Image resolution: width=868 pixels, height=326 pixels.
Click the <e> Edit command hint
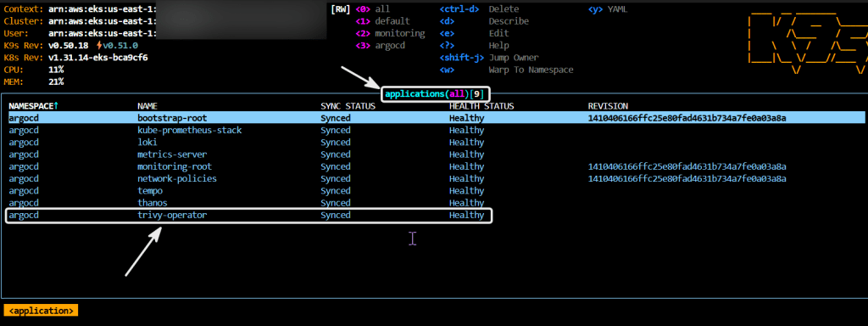point(474,33)
